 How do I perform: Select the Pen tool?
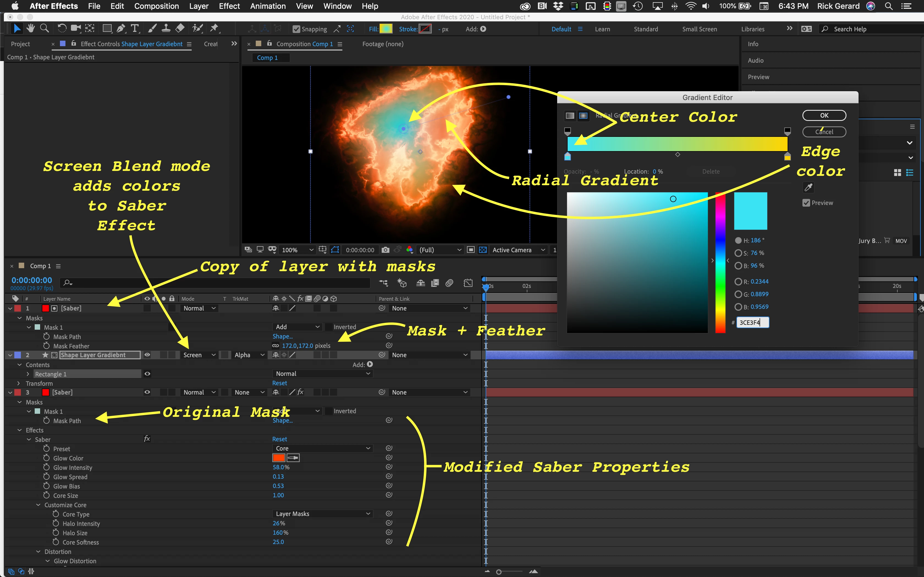[x=121, y=28]
